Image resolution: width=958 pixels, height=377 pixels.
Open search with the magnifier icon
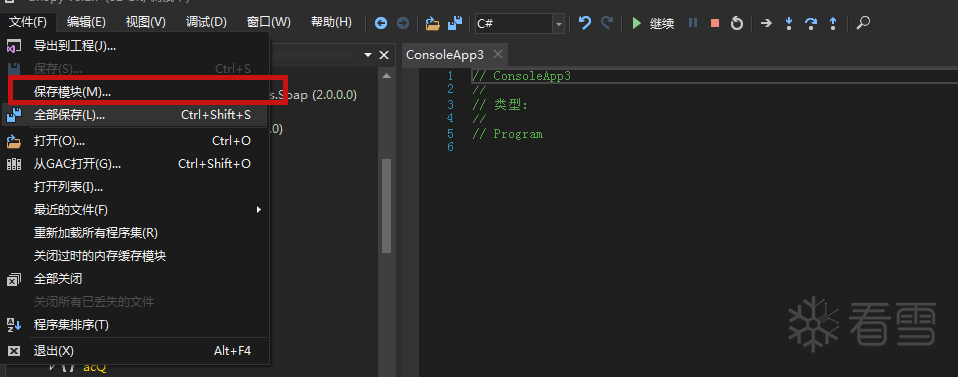[x=863, y=23]
